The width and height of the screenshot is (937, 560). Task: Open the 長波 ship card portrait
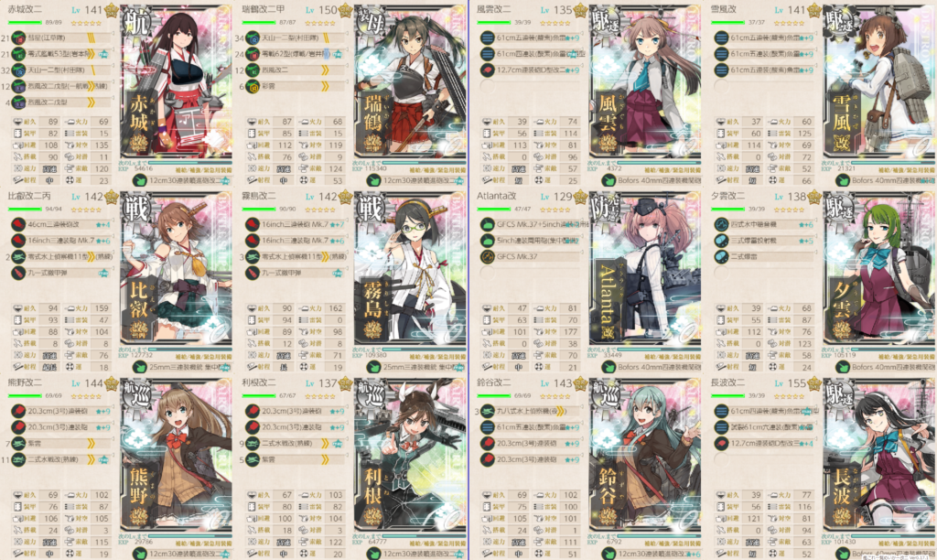coord(878,454)
